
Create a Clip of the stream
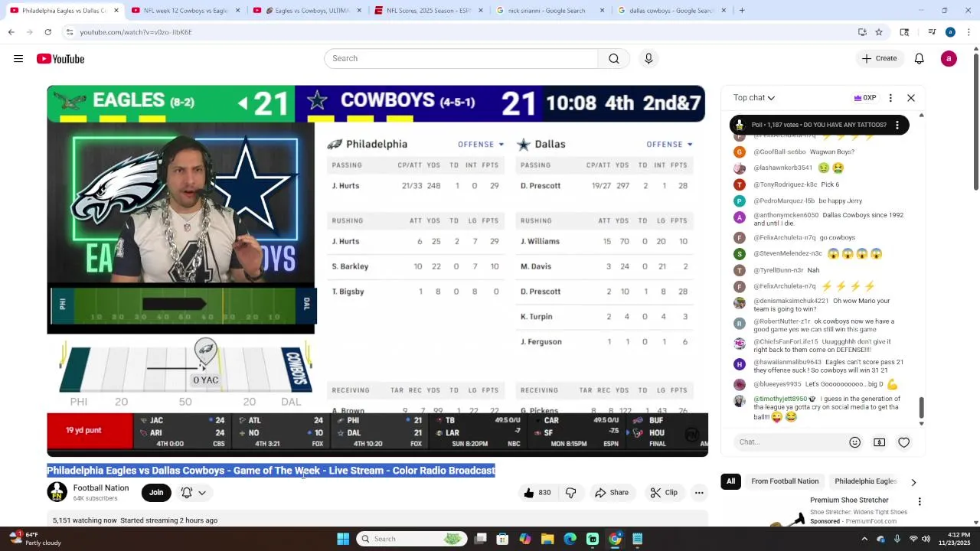[664, 493]
